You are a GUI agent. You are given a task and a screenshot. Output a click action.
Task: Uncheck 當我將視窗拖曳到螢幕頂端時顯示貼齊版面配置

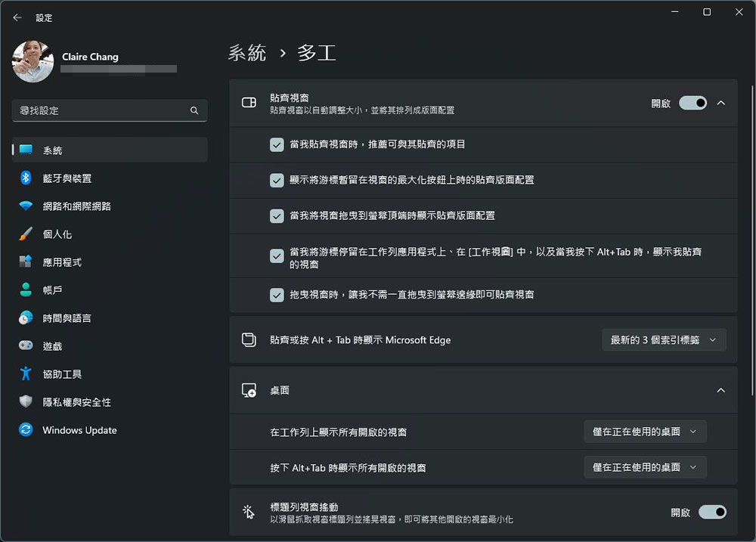coord(277,216)
